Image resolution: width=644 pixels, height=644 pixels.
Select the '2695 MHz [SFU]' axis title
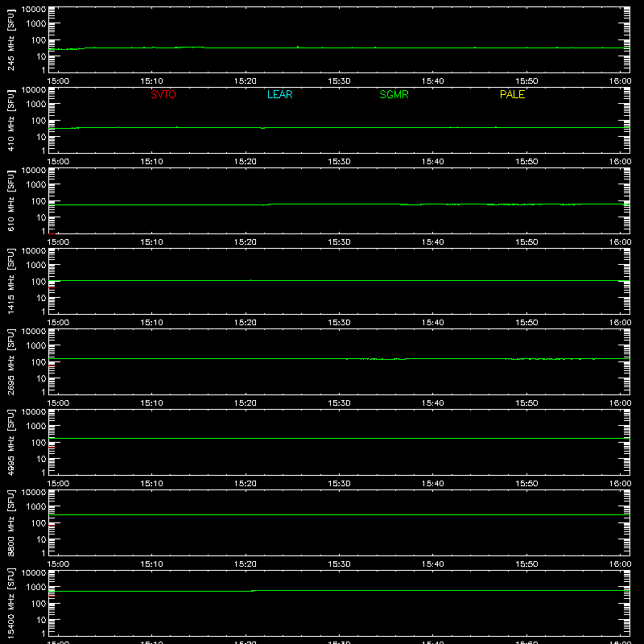[11, 361]
